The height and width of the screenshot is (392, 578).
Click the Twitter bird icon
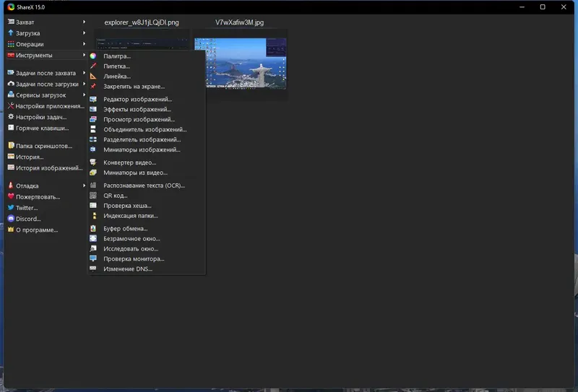tap(11, 207)
